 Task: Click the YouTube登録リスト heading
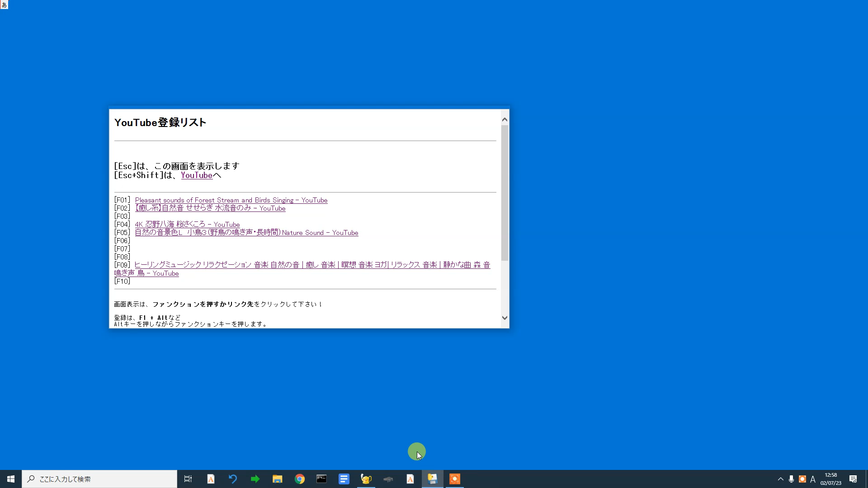[x=160, y=122]
